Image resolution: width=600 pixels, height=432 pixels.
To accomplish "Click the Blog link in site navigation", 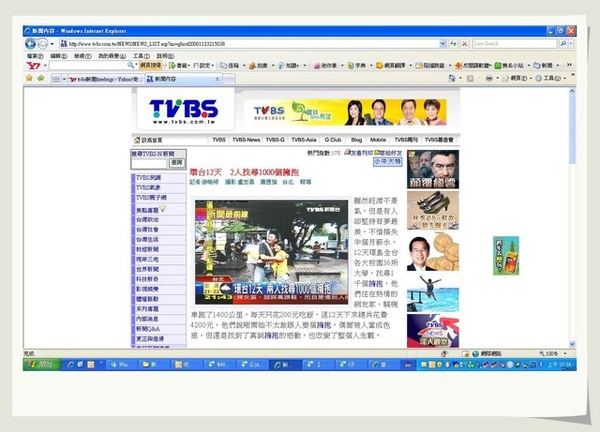I will point(356,140).
